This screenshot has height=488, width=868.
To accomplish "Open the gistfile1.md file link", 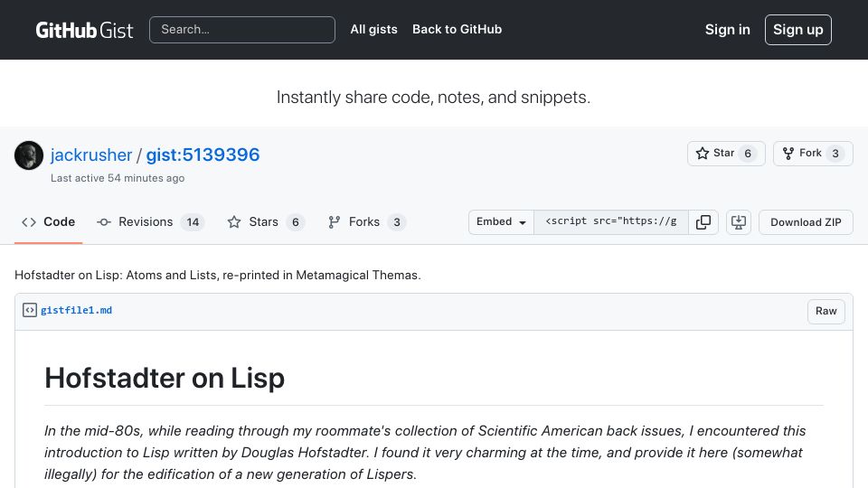I will click(x=76, y=310).
